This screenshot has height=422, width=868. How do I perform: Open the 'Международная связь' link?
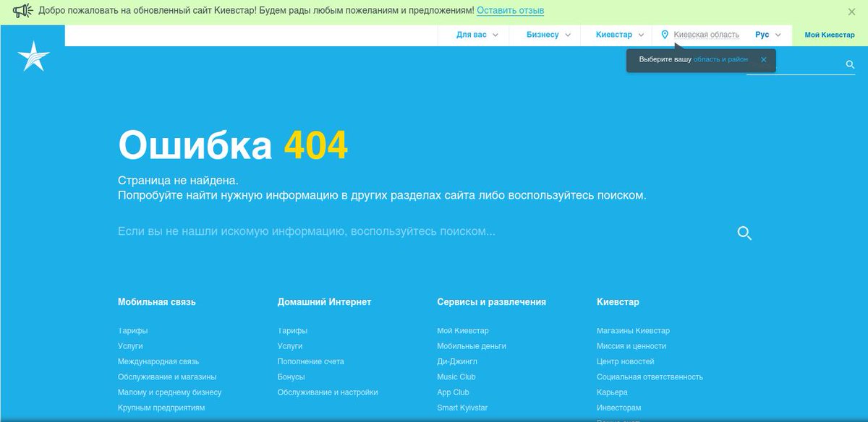[x=158, y=361]
